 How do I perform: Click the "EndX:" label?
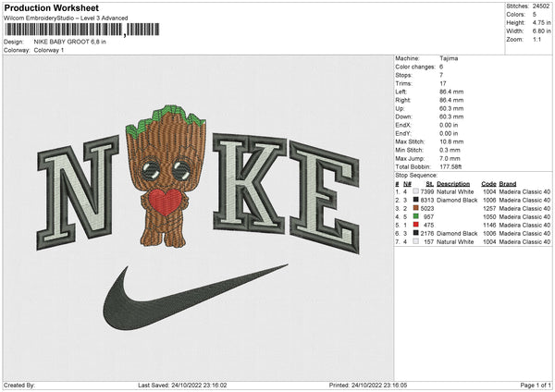403,125
